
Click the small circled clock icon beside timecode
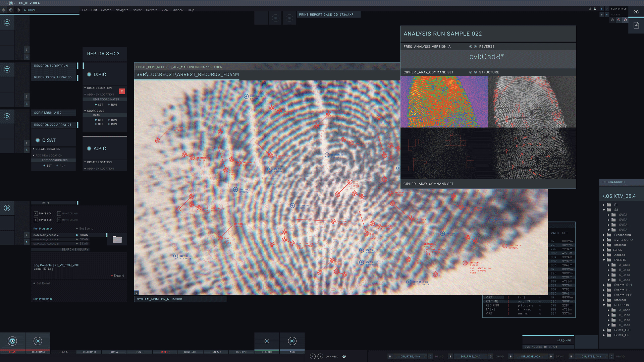click(344, 356)
